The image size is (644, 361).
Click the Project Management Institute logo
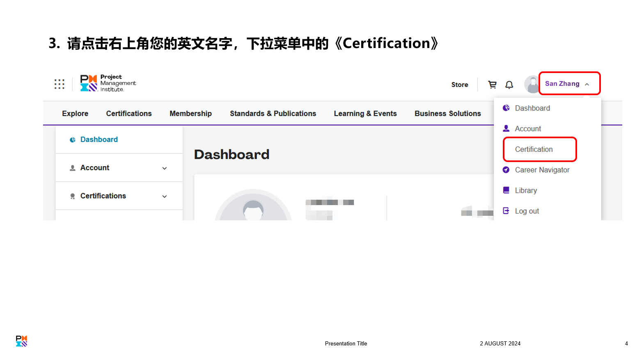108,83
